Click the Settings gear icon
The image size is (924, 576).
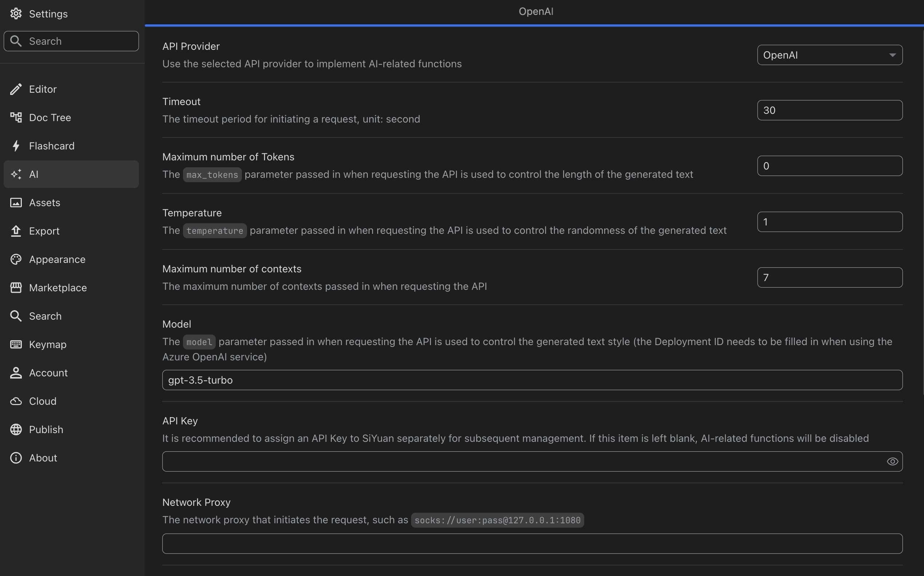tap(16, 14)
